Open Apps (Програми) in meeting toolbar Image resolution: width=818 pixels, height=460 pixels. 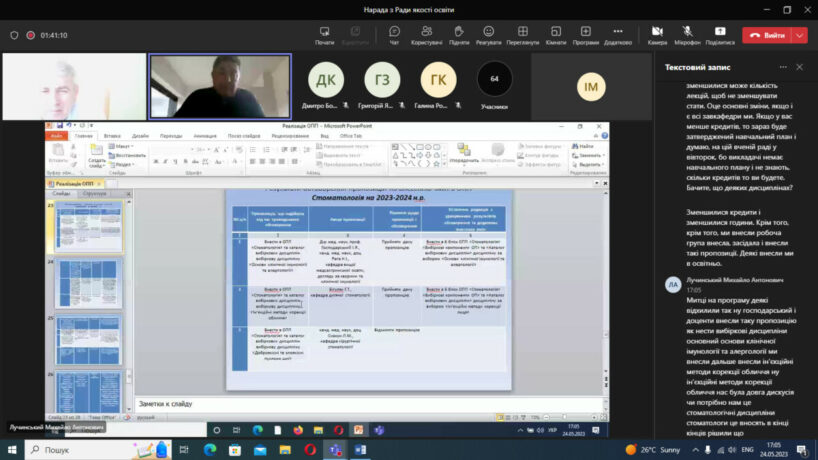pyautogui.click(x=586, y=34)
